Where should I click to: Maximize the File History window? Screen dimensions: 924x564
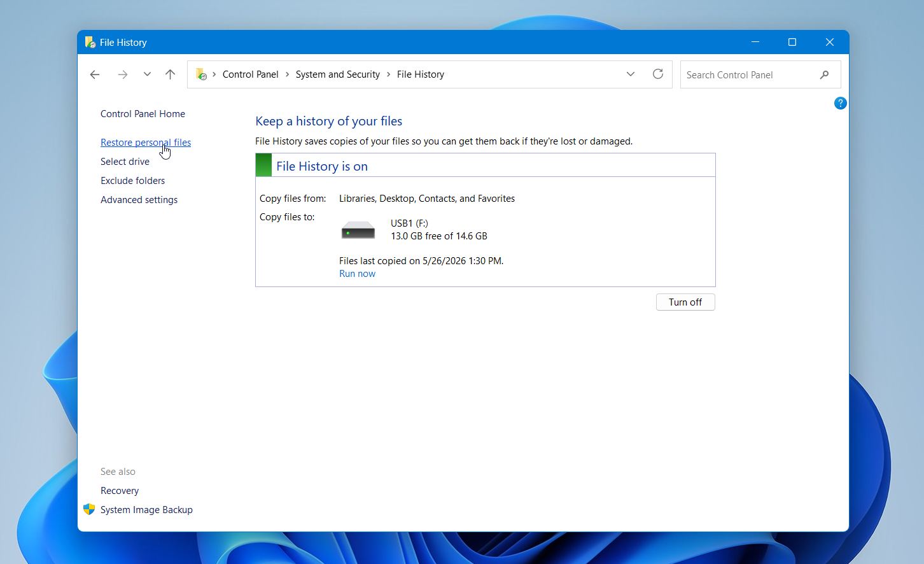pos(792,42)
